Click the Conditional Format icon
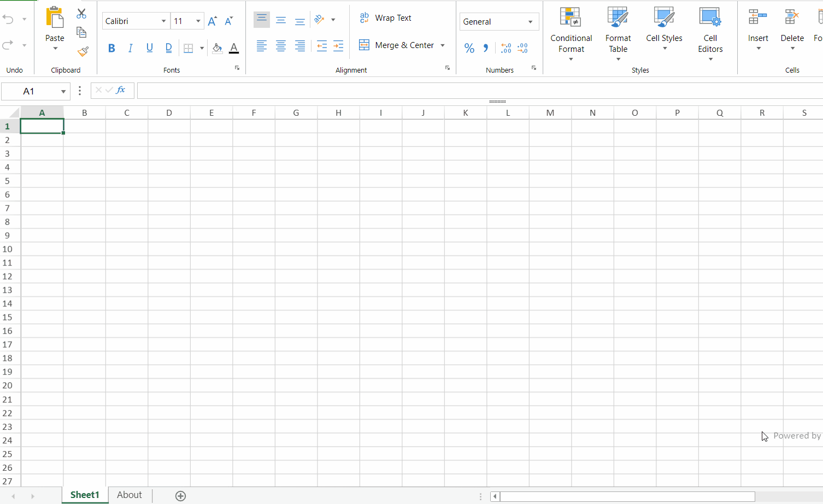This screenshot has width=823, height=504. (571, 17)
